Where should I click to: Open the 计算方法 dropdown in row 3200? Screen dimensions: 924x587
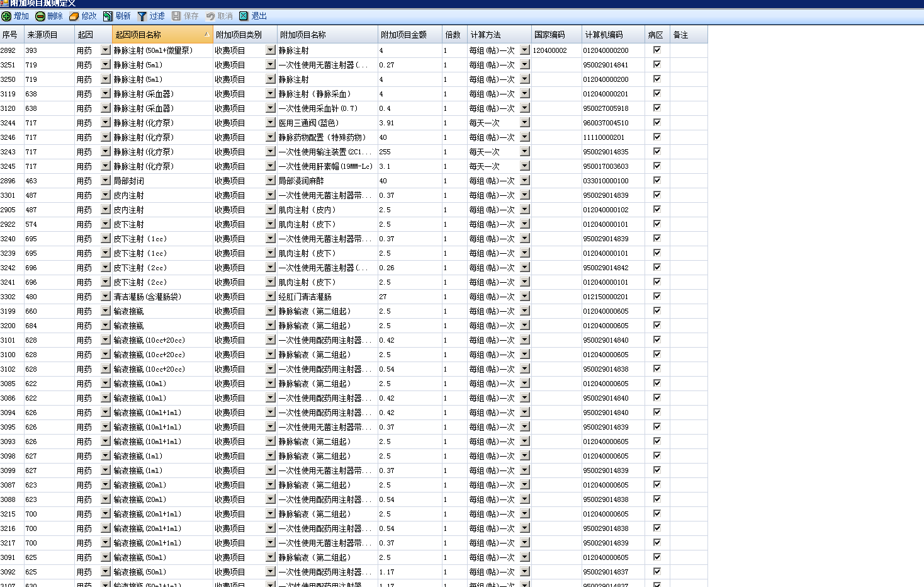pyautogui.click(x=525, y=325)
